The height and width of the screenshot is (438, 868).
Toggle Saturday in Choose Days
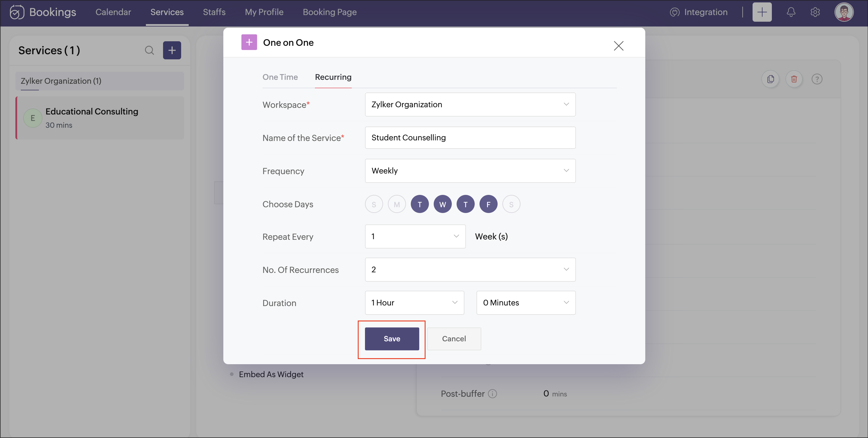point(511,204)
